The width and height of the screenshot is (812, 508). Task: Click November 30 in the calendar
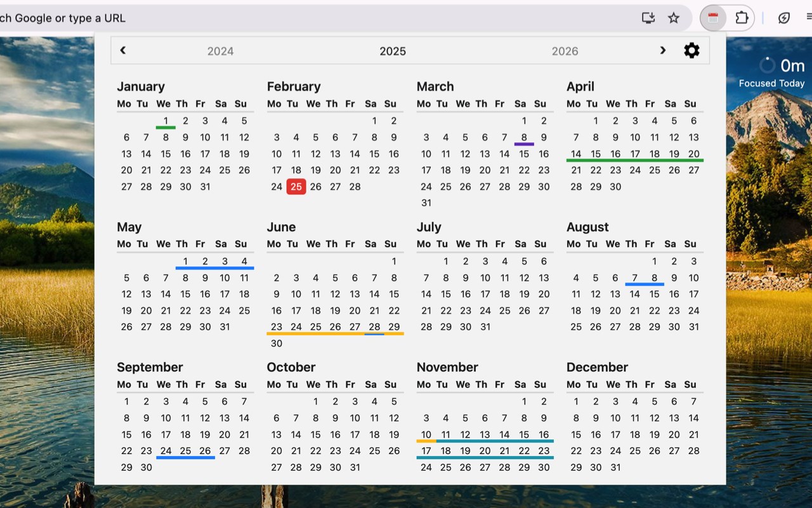pyautogui.click(x=544, y=467)
